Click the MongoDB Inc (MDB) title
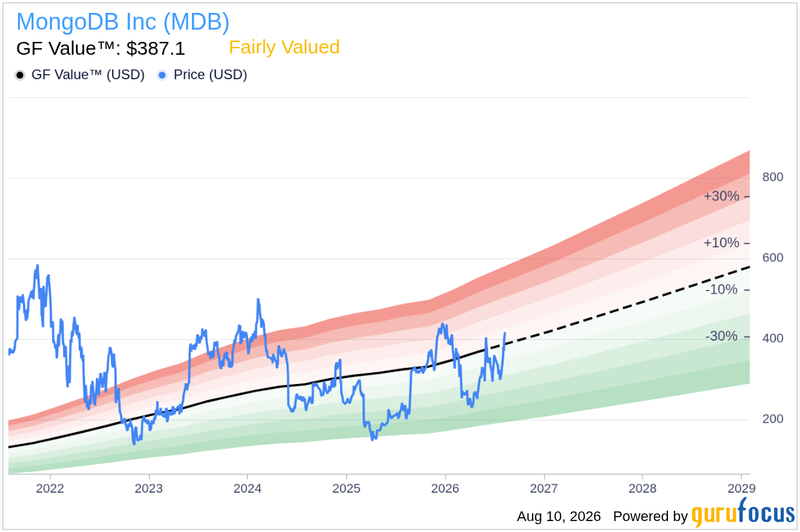The image size is (800, 532). (x=122, y=22)
